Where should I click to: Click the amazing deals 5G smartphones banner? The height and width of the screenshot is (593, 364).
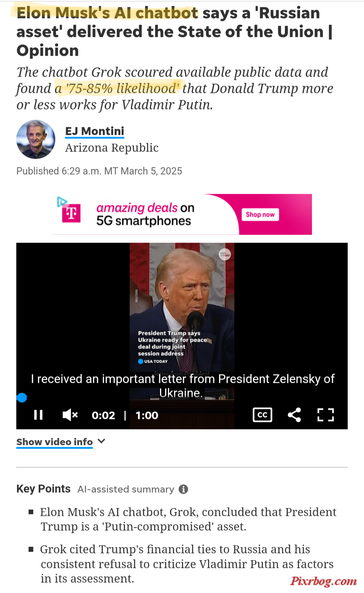point(182,214)
